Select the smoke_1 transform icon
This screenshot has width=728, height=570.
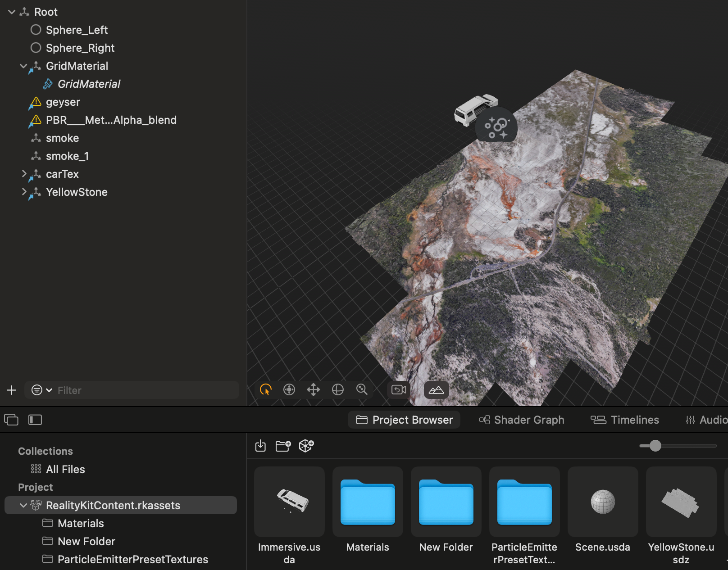(36, 156)
